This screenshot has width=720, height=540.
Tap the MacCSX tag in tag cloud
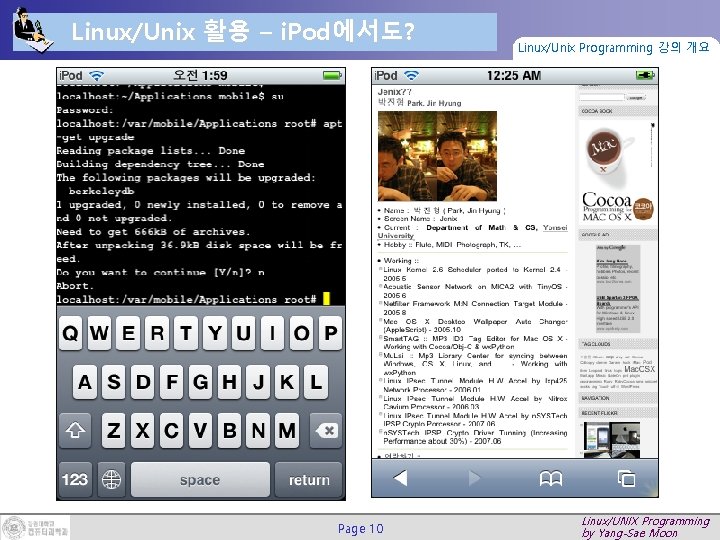click(x=639, y=369)
